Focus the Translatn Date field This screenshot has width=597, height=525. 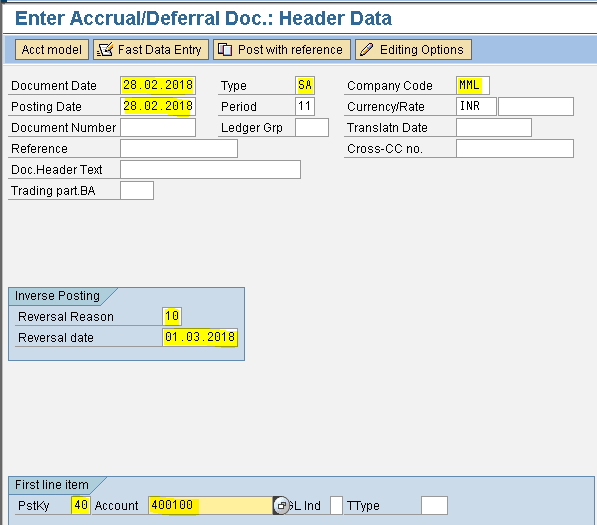coord(494,127)
